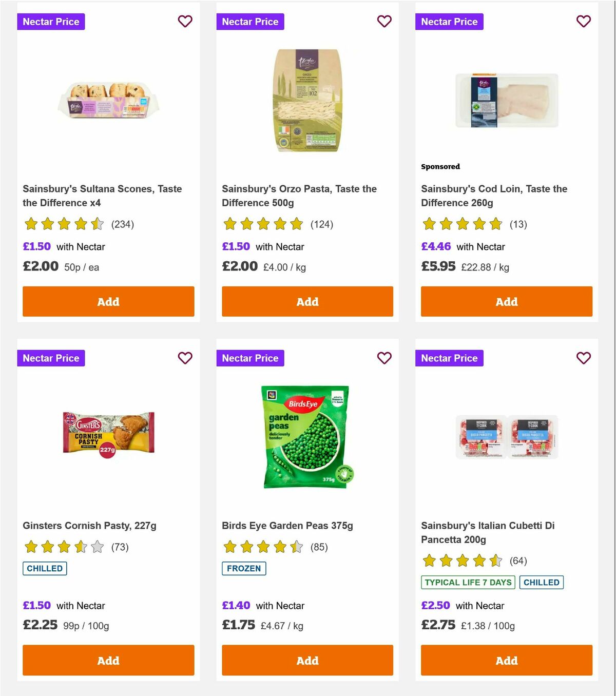Click the Nectar Price badge on Scones
Viewport: 616px width, 696px height.
(51, 22)
